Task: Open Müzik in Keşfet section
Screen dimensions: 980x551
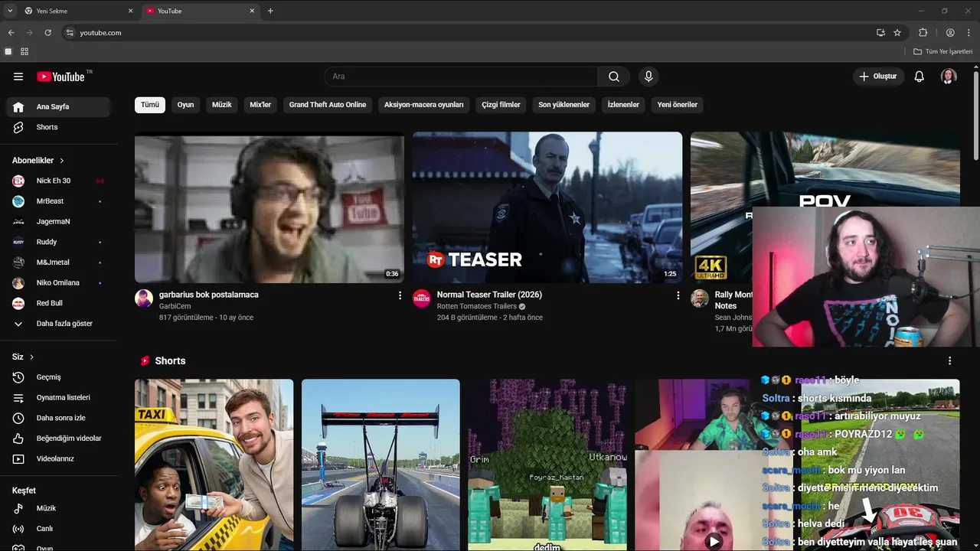Action: (58, 508)
